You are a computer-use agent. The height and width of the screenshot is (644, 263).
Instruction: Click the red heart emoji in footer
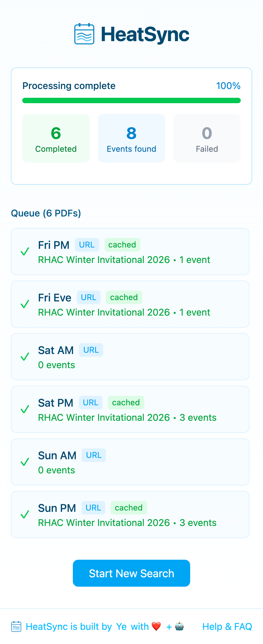tap(156, 626)
